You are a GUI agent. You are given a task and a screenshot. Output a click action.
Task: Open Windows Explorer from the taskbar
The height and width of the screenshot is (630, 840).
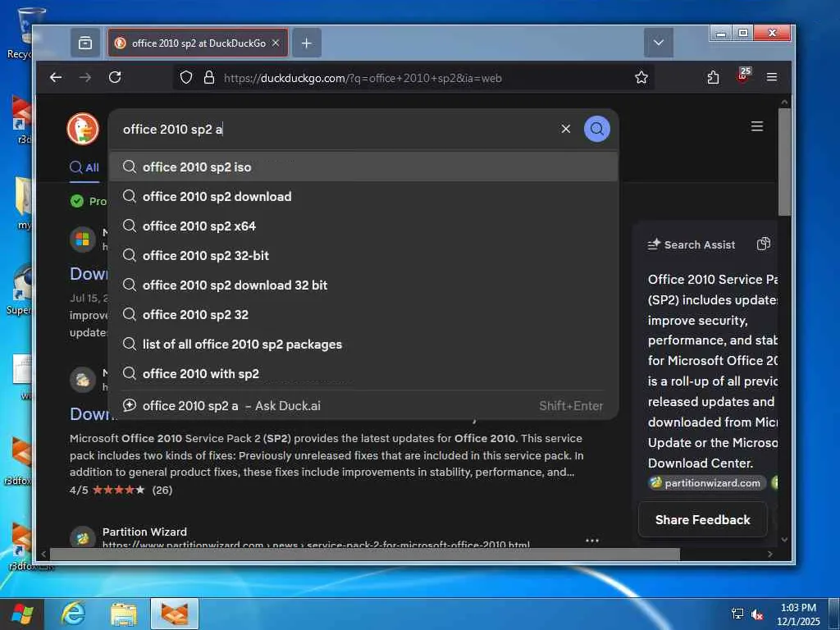pyautogui.click(x=124, y=614)
